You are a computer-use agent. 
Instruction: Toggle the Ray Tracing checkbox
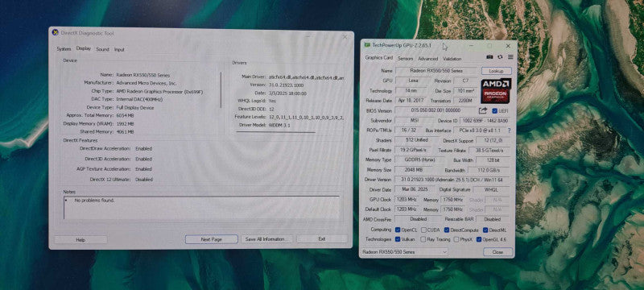[x=424, y=239]
